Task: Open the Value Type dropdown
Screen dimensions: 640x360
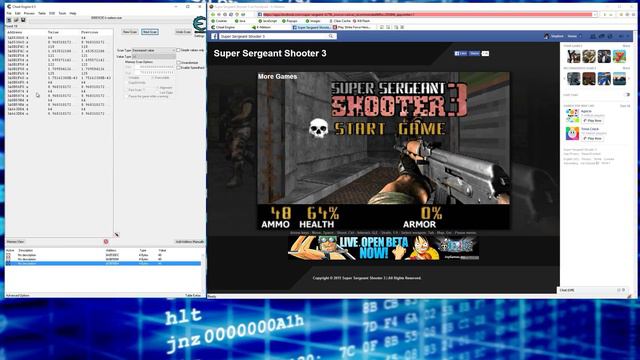Action: click(x=153, y=56)
